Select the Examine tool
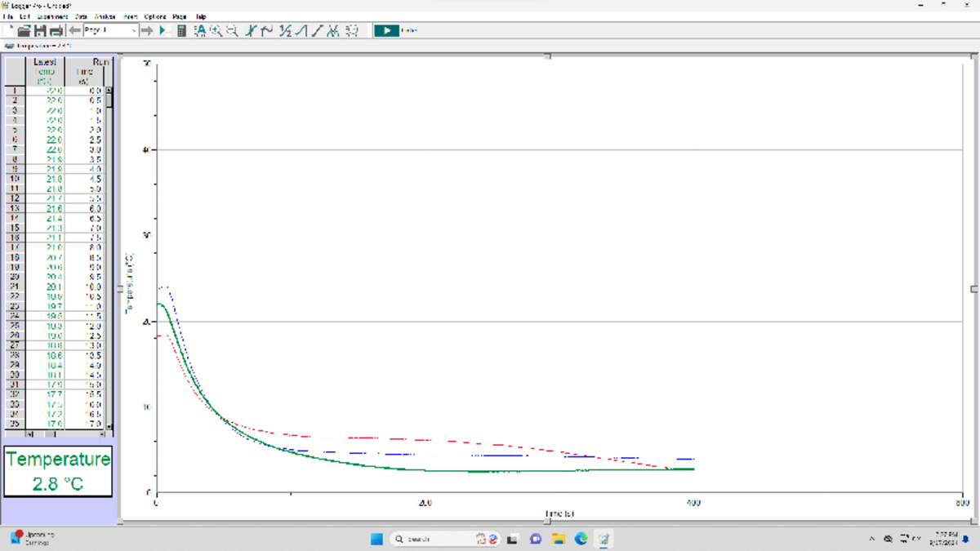 250,30
